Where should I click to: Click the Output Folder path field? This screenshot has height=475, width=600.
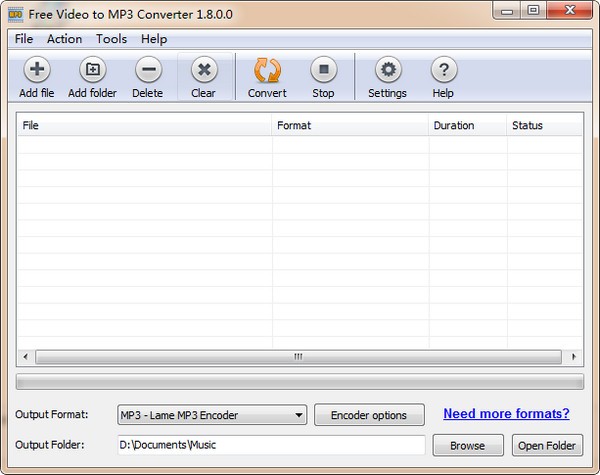coord(271,445)
